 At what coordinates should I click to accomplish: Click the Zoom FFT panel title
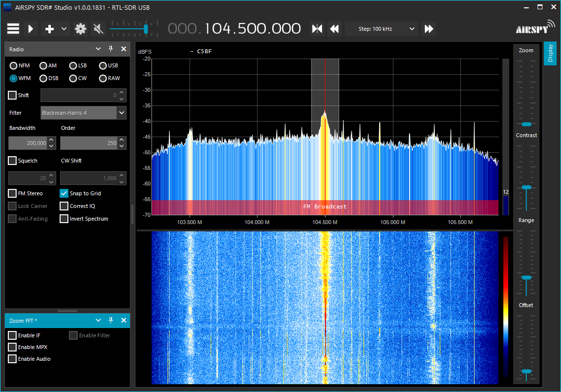coord(23,321)
